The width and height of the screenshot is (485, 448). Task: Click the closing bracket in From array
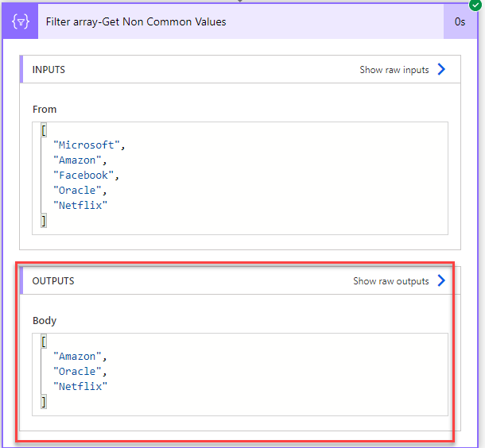coord(44,221)
